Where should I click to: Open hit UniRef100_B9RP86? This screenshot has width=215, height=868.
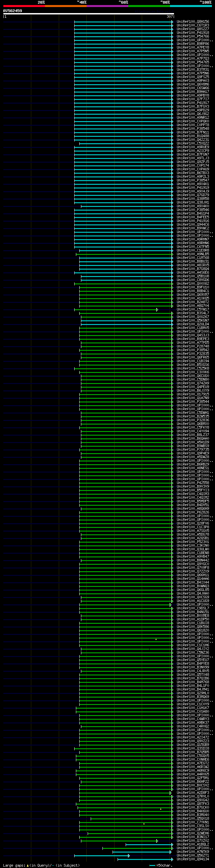point(193,44)
